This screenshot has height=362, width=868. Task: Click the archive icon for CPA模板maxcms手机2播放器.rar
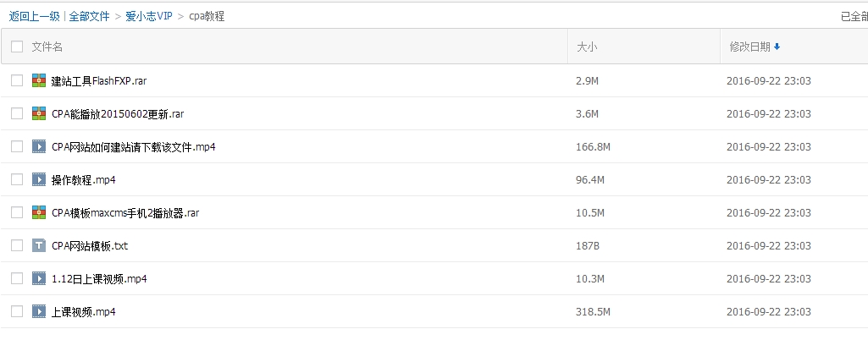pos(39,212)
